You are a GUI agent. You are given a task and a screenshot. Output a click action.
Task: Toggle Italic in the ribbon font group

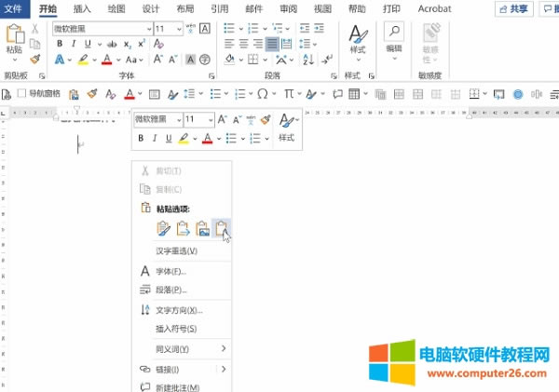pyautogui.click(x=73, y=44)
